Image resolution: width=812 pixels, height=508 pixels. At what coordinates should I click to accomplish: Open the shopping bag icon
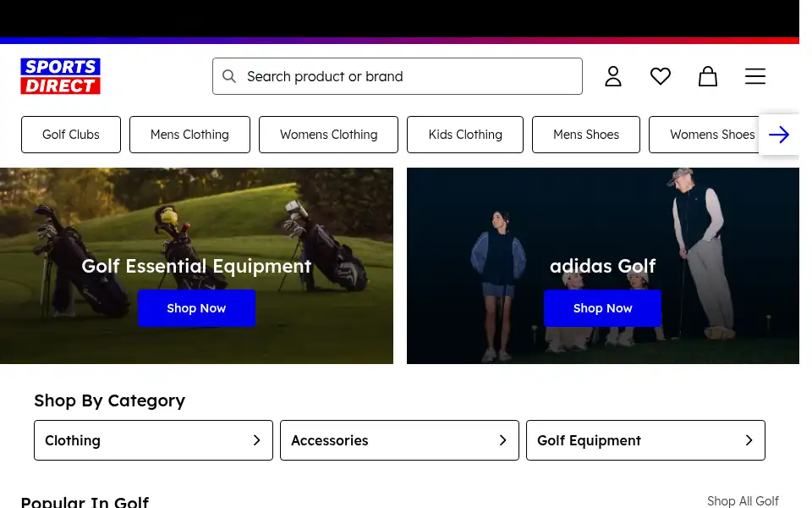708,76
